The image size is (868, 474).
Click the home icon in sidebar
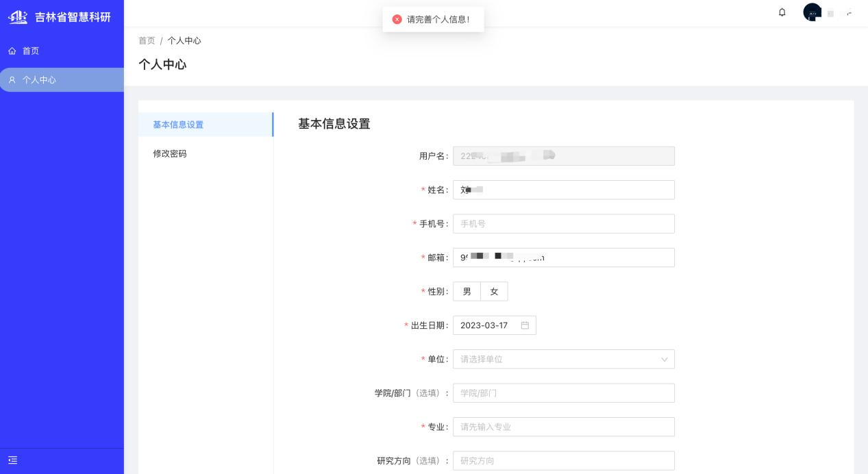[12, 51]
